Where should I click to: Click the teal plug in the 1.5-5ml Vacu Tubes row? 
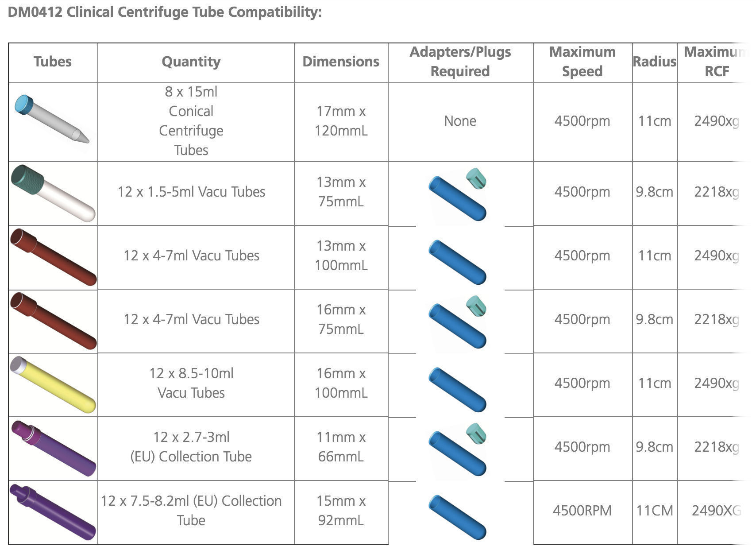(476, 178)
